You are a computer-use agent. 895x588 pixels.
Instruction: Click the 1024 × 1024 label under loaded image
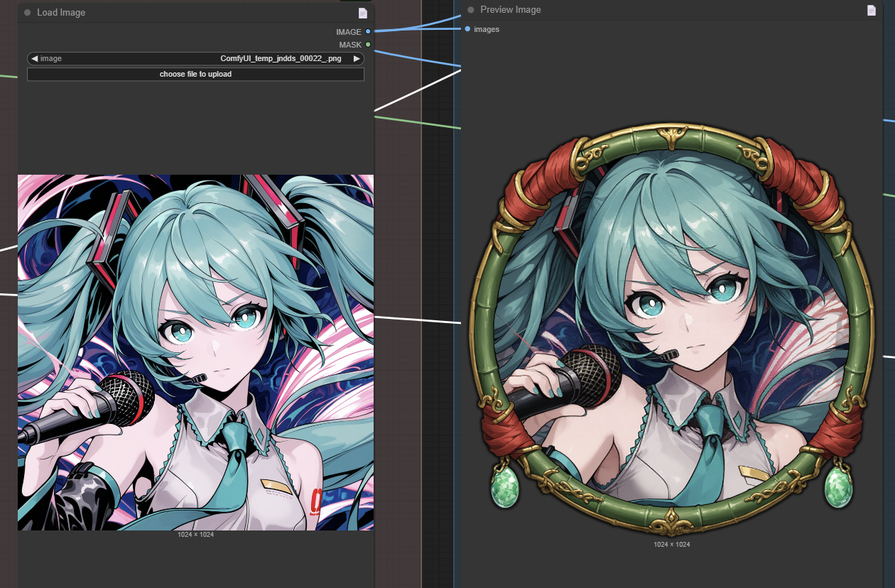pyautogui.click(x=195, y=534)
